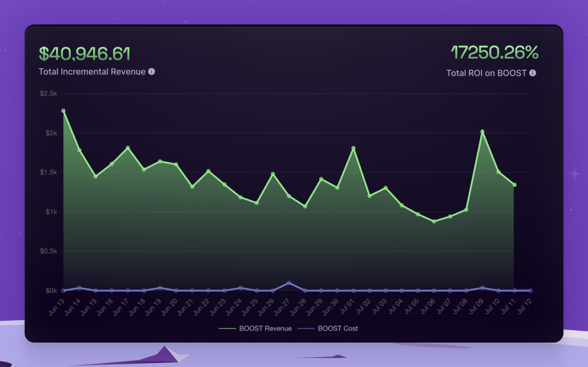
Task: Select the Jul 01 revenue data point
Action: (x=353, y=148)
